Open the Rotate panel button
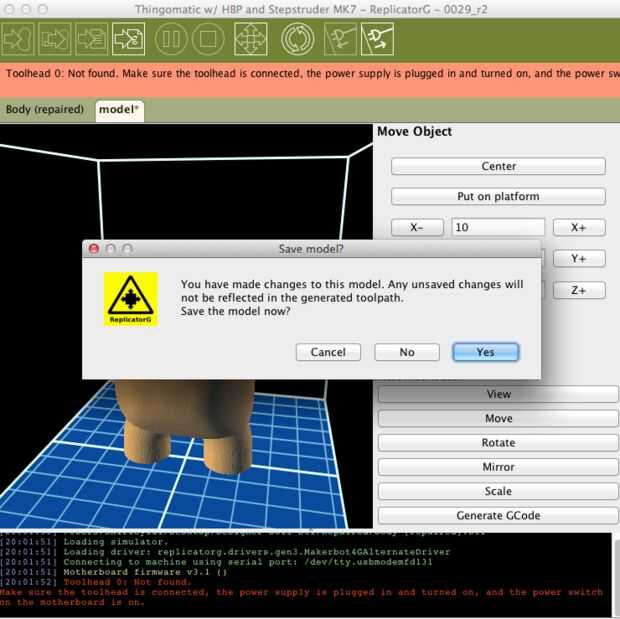This screenshot has width=620, height=619. pyautogui.click(x=498, y=443)
